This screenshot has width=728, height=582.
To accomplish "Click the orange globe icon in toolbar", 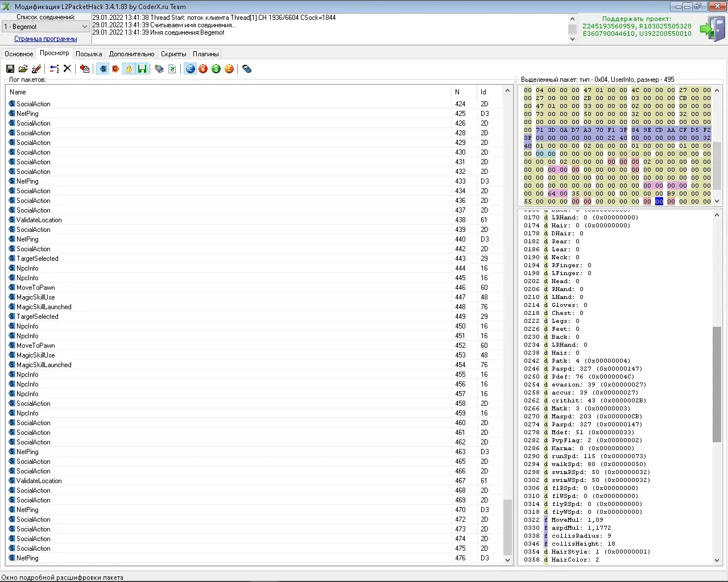I will pos(229,69).
